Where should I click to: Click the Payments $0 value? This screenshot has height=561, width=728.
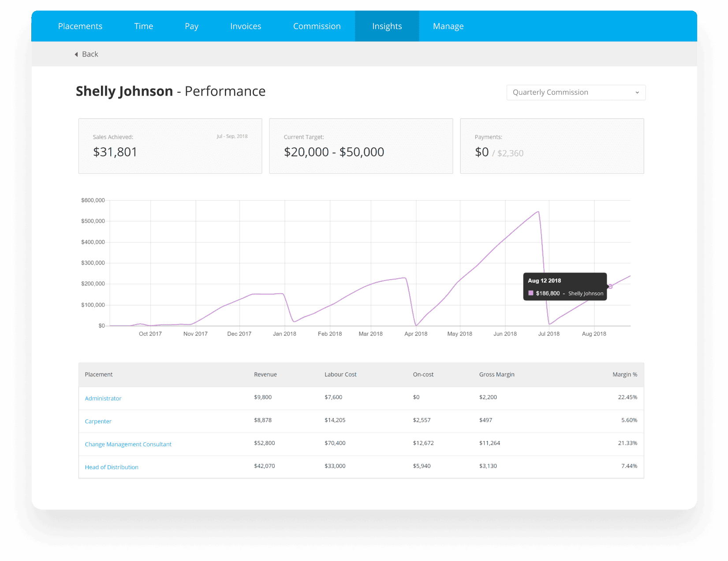coord(482,152)
